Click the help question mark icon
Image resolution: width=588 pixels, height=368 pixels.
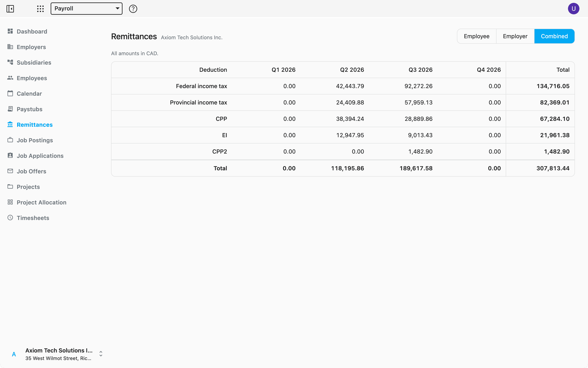click(x=133, y=9)
